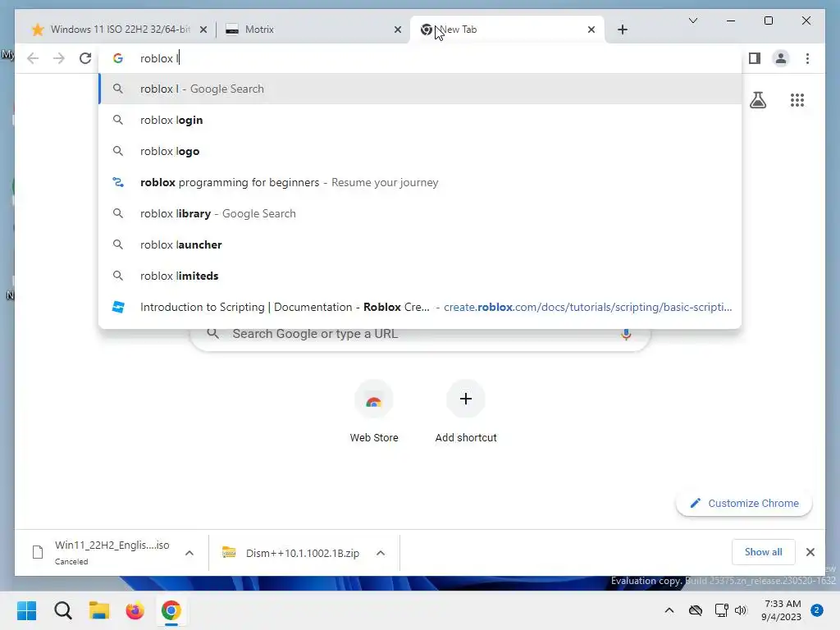
Task: Expand options for Win11_22H2 iso download
Action: [189, 553]
